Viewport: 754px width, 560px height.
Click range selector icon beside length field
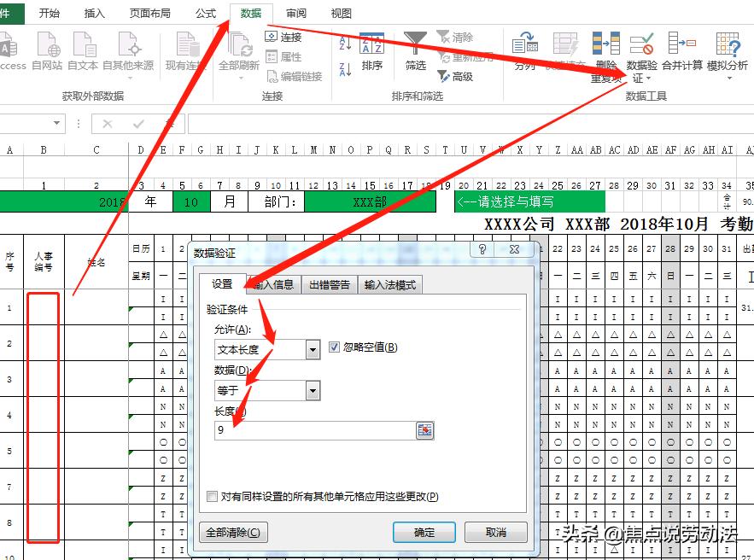pyautogui.click(x=424, y=430)
